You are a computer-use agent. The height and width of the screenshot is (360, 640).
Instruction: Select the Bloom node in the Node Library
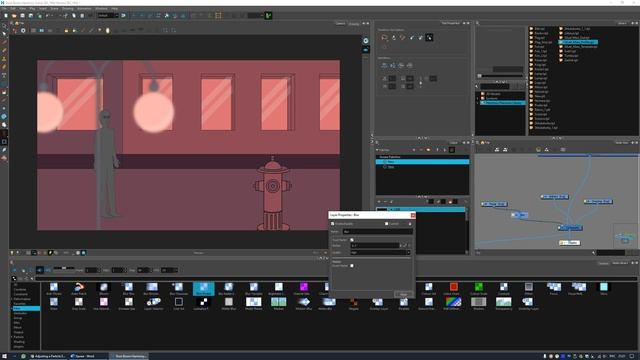point(104,288)
